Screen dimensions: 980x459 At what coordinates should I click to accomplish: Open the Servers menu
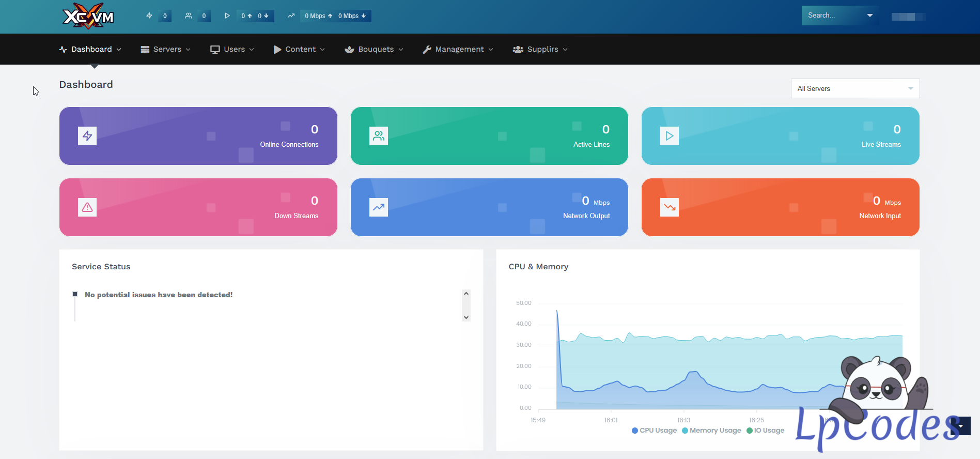point(166,49)
